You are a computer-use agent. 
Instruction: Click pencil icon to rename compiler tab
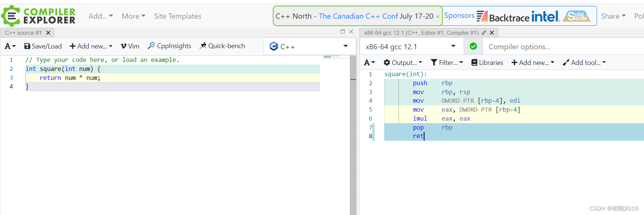click(484, 33)
